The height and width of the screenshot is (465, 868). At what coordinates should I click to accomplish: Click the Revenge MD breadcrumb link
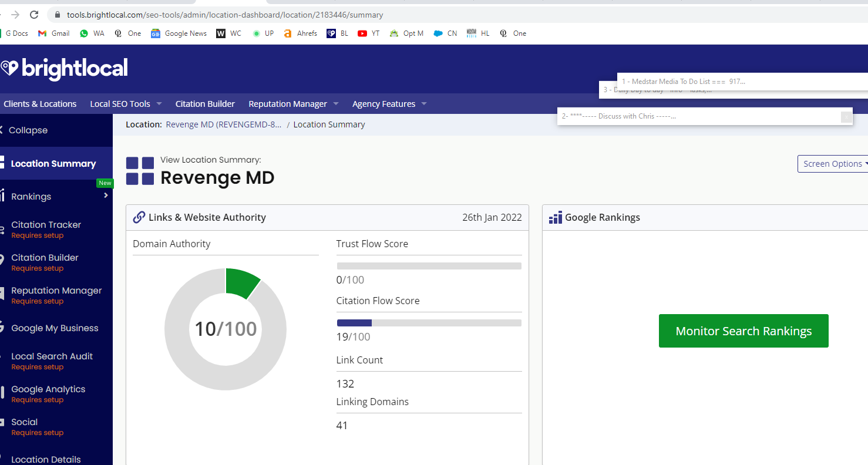(224, 124)
